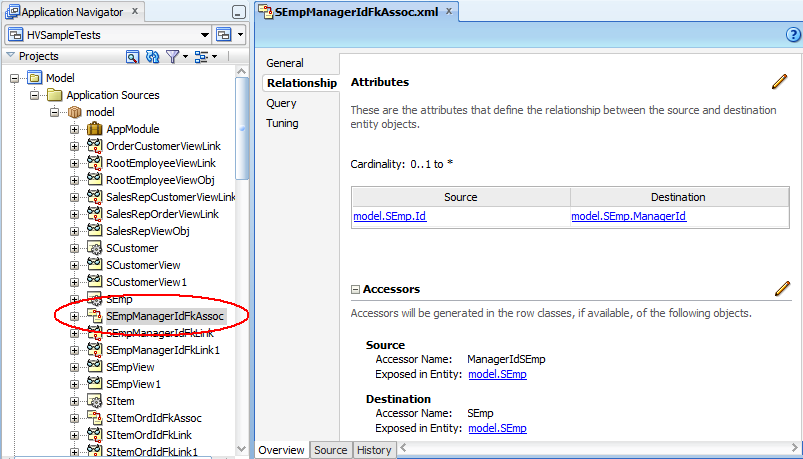The width and height of the screenshot is (803, 459).
Task: Click the OrderCustomerViewLink icon
Action: point(95,146)
